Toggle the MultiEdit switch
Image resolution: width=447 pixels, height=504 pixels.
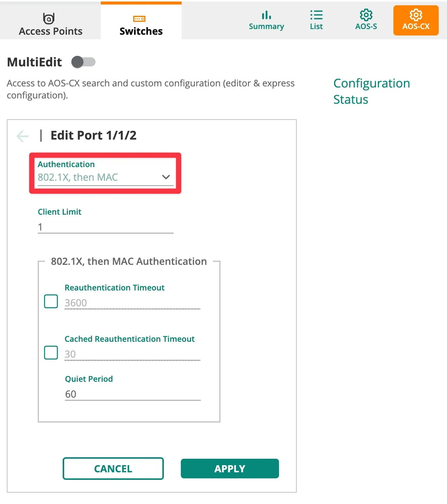click(83, 62)
